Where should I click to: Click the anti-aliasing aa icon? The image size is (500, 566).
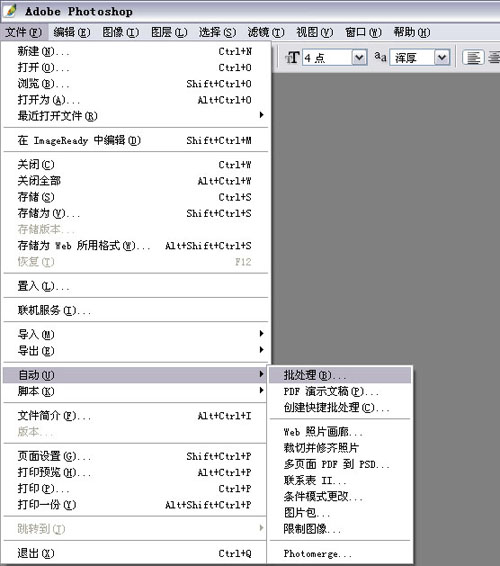[380, 57]
